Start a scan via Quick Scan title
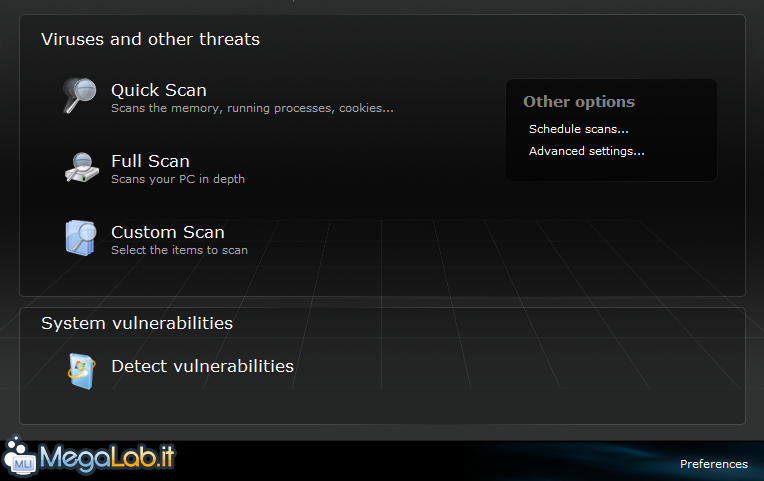Image resolution: width=764 pixels, height=481 pixels. pos(159,90)
